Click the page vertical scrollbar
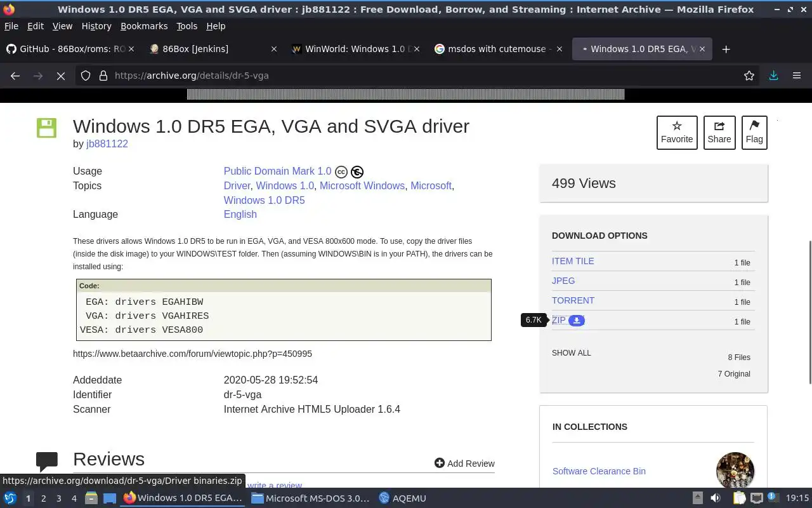812x508 pixels. click(809, 312)
